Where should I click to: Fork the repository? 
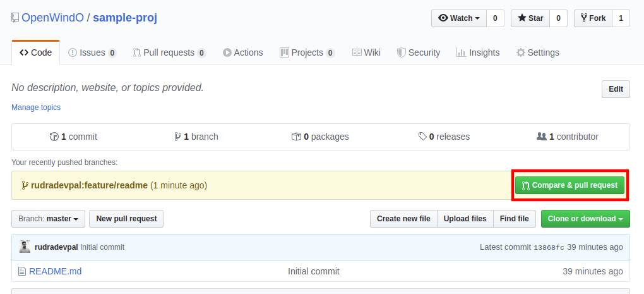[593, 18]
